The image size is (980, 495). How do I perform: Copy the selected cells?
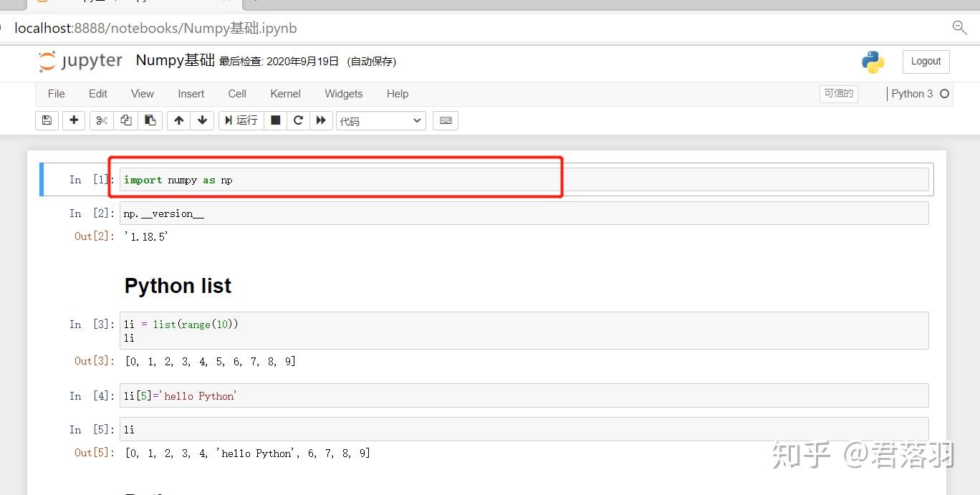tap(125, 120)
